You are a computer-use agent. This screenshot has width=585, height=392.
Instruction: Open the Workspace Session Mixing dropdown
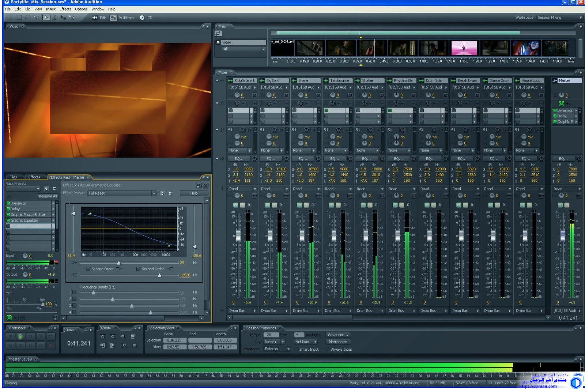pos(580,18)
